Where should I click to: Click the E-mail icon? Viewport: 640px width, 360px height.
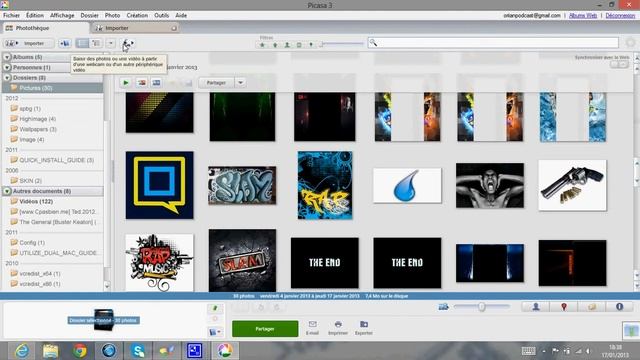(x=313, y=328)
